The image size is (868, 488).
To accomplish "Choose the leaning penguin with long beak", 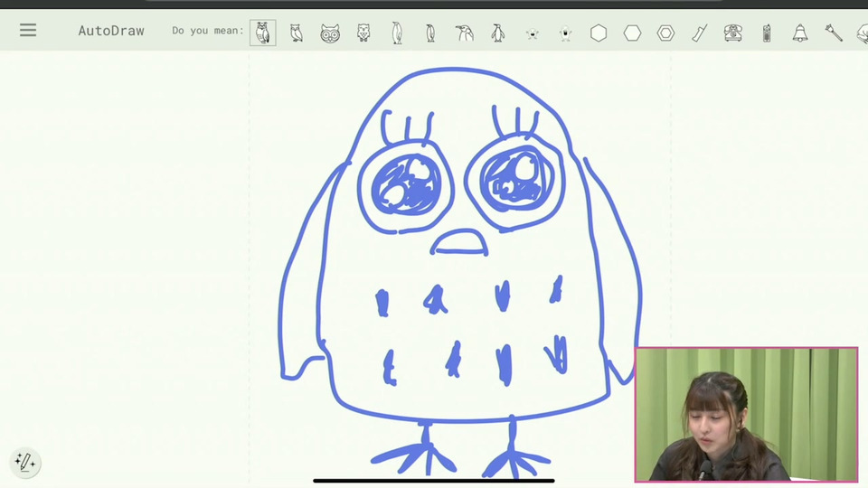I will [x=465, y=33].
